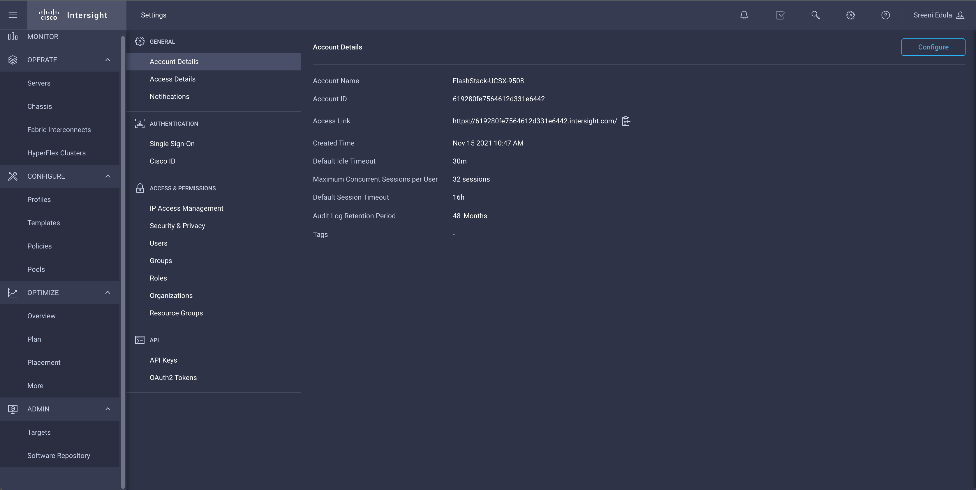
Task: Click the Account ID value
Action: (x=499, y=99)
